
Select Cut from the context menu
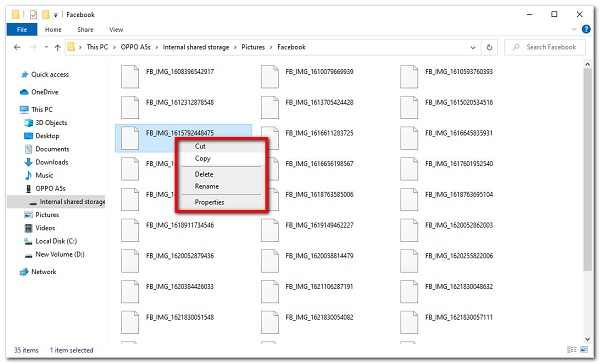pyautogui.click(x=222, y=146)
